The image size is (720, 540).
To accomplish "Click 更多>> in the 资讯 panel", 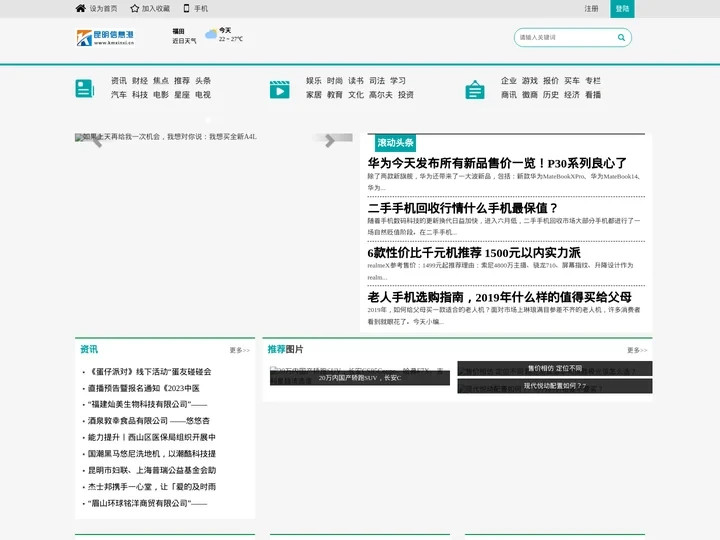I will coord(240,350).
